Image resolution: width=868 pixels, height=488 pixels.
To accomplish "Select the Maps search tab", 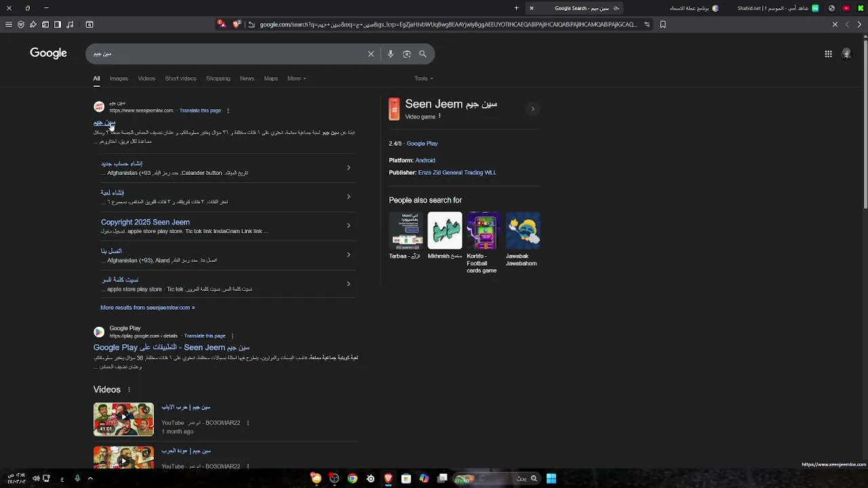I will tap(271, 79).
